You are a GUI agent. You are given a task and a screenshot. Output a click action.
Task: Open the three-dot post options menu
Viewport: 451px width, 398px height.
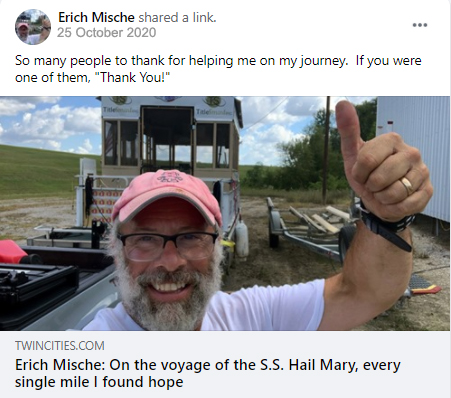(x=420, y=25)
